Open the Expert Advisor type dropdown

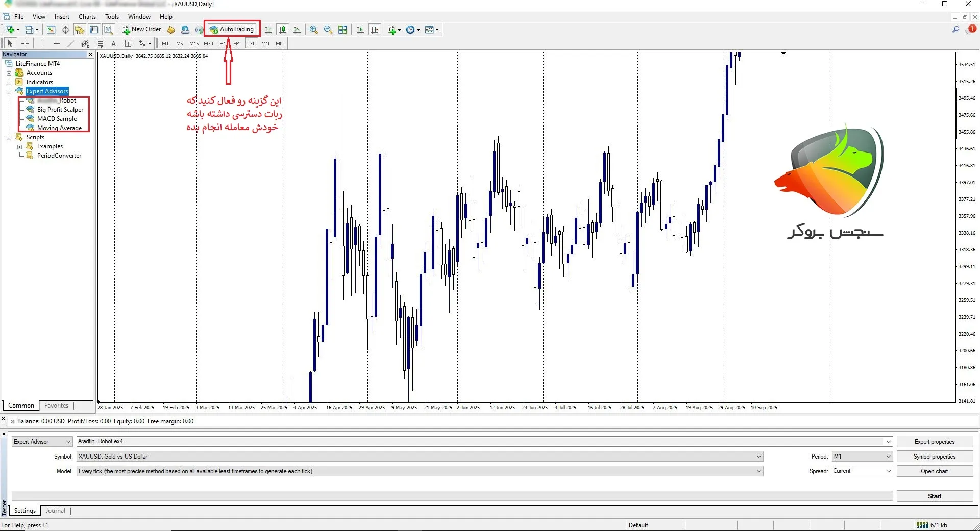click(x=42, y=442)
